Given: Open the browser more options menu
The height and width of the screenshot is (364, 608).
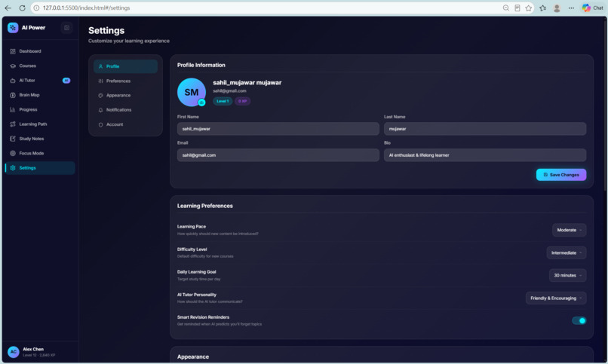Looking at the screenshot, I should tap(571, 8).
